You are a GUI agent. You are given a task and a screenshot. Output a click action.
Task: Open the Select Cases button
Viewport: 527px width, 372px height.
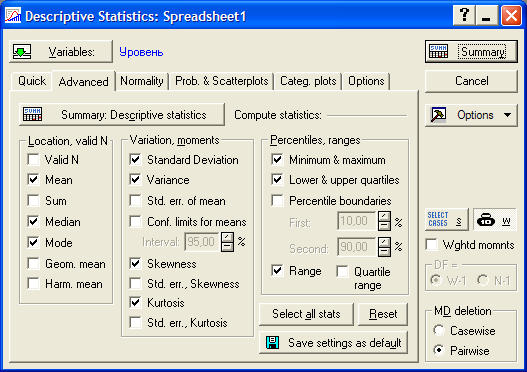pos(446,219)
